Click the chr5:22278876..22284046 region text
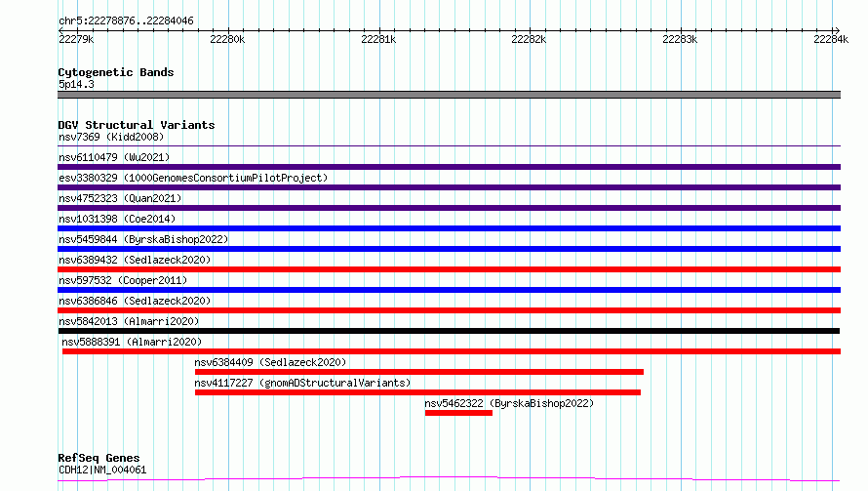 click(x=126, y=21)
